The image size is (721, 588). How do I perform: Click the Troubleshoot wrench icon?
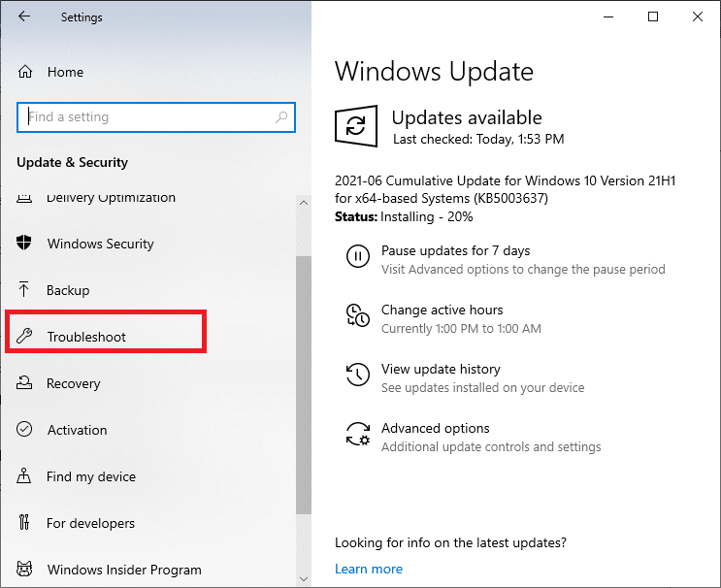tap(24, 336)
